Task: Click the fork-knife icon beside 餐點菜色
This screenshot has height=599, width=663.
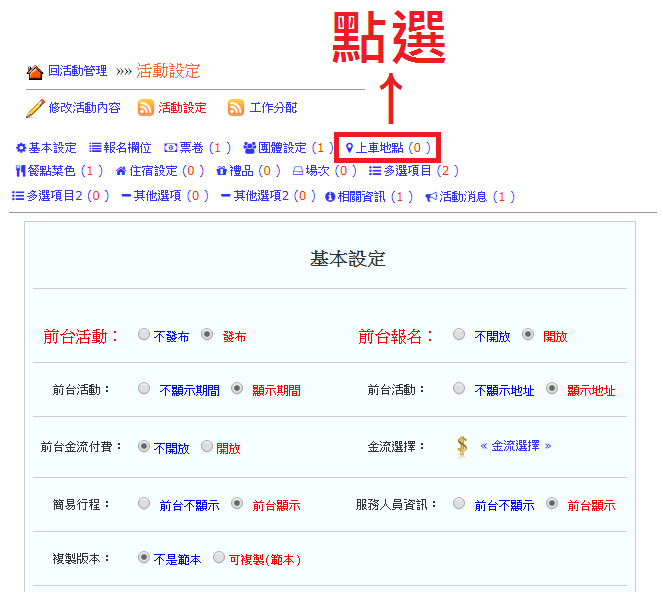Action: [x=21, y=172]
